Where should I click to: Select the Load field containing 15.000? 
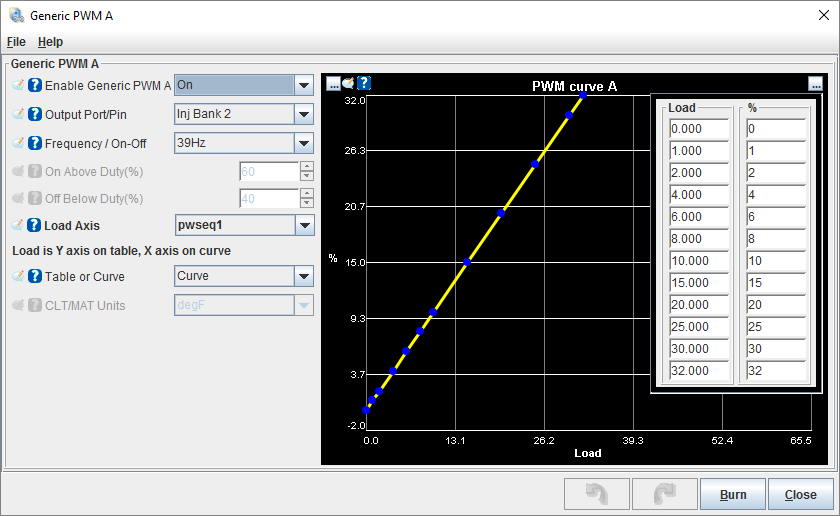[x=699, y=283]
